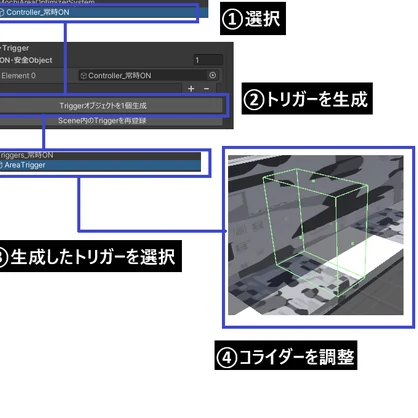Click the Element 0 label

tap(18, 76)
